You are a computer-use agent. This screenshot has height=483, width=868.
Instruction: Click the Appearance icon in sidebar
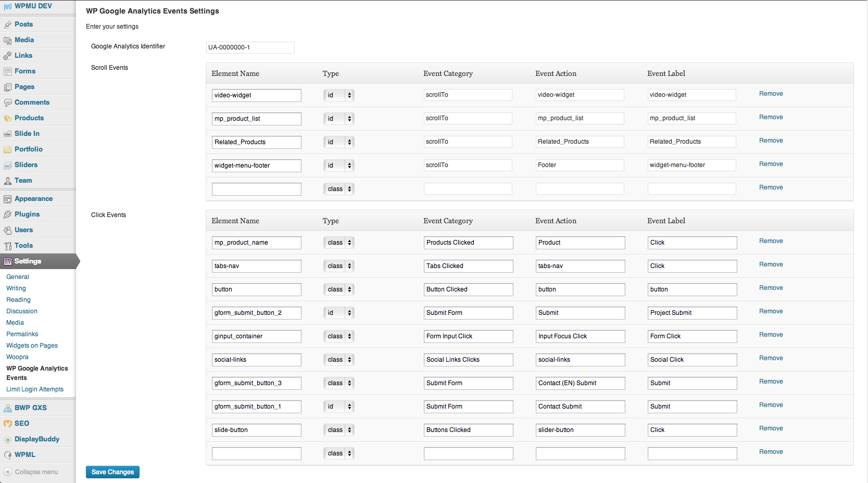pyautogui.click(x=8, y=199)
